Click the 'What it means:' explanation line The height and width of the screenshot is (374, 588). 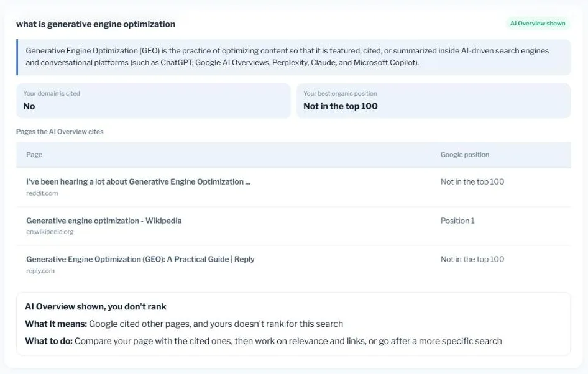coord(184,324)
